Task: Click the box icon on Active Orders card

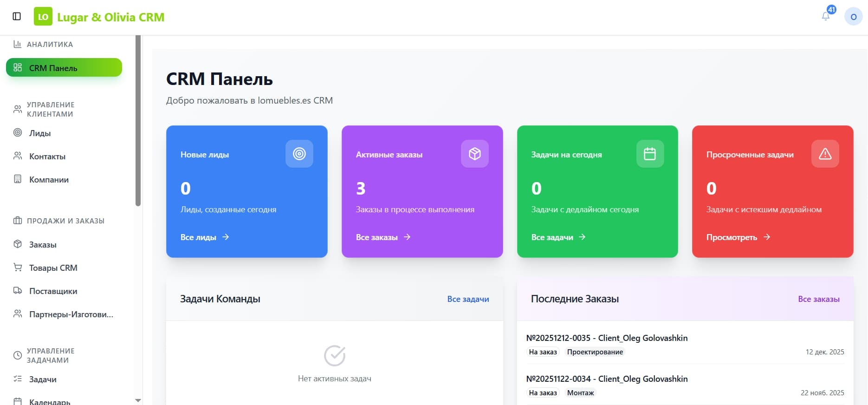Action: (474, 154)
